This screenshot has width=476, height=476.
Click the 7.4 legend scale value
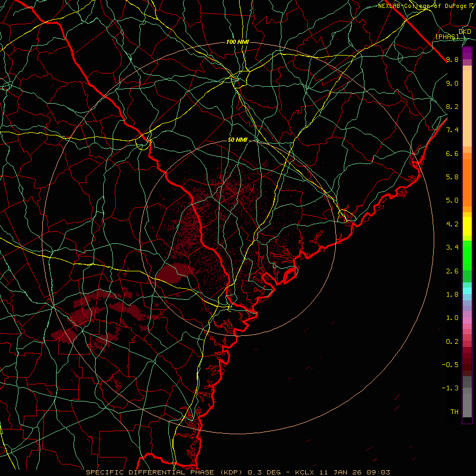[452, 130]
